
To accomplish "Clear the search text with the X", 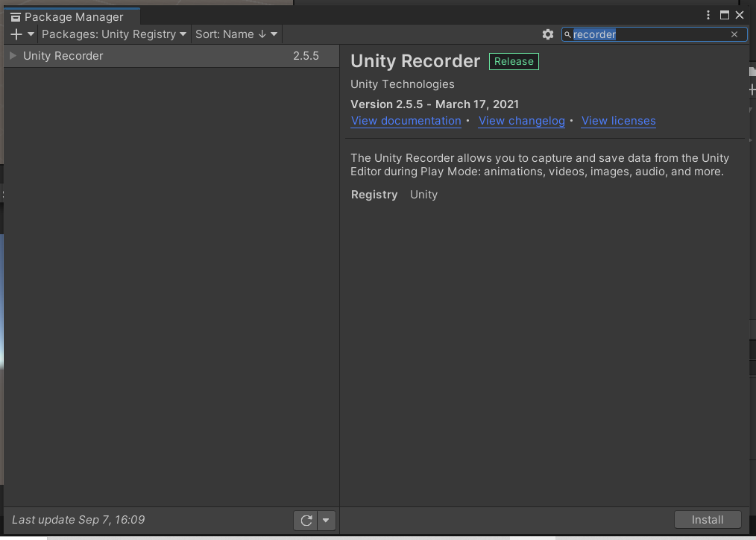I will [x=734, y=34].
